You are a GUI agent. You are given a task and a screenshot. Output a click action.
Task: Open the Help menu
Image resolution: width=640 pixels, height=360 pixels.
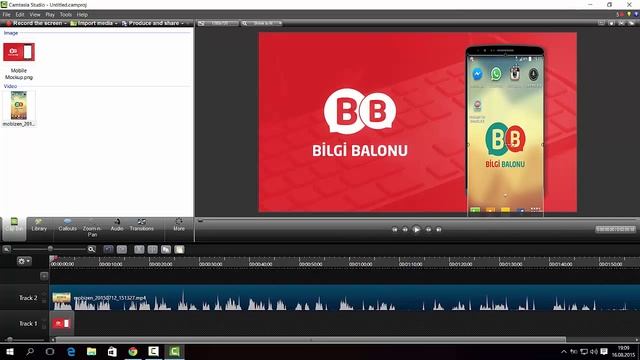(82, 14)
